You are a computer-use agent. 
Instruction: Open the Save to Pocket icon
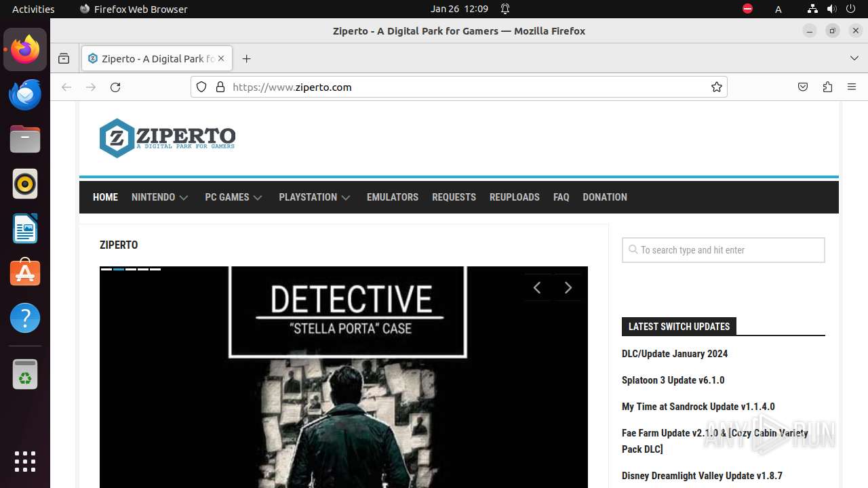coord(803,87)
